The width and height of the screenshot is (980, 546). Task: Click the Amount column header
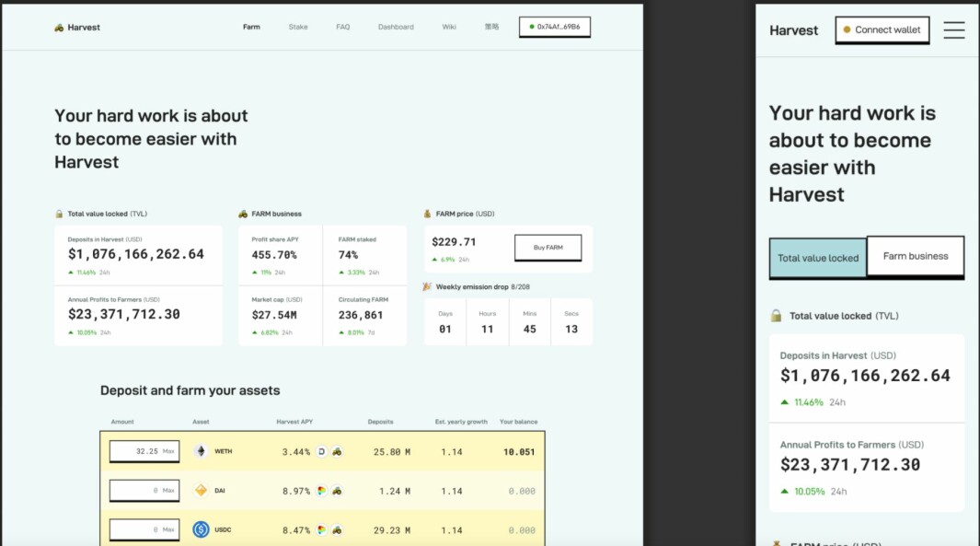[x=122, y=423]
